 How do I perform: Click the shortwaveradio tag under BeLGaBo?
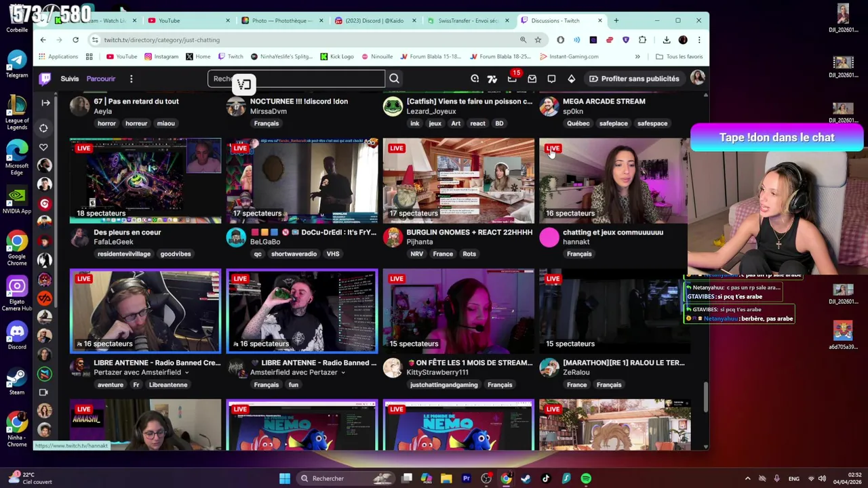pyautogui.click(x=294, y=254)
